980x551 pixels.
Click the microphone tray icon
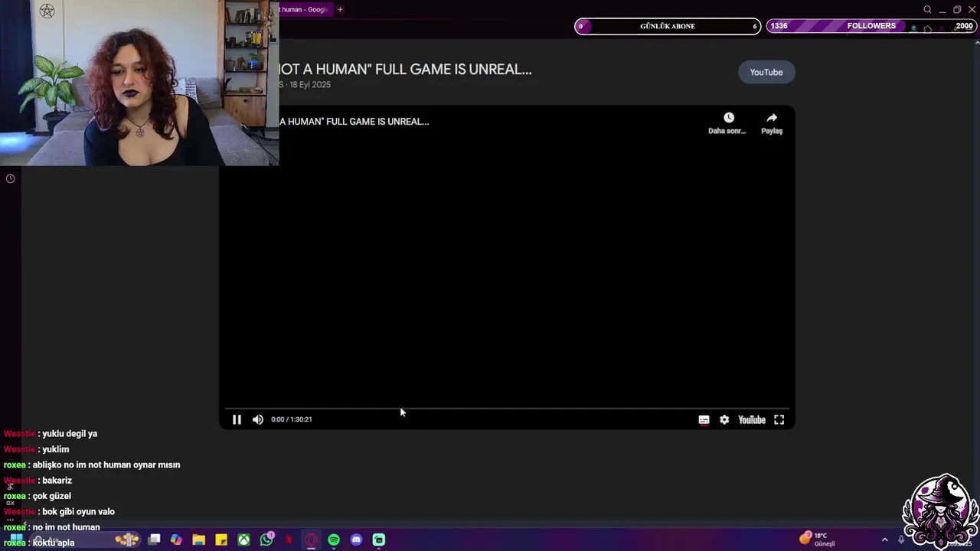tap(901, 540)
